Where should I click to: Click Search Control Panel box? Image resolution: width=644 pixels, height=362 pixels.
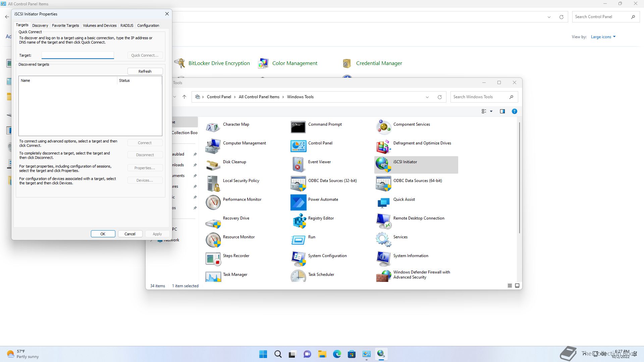coord(605,17)
